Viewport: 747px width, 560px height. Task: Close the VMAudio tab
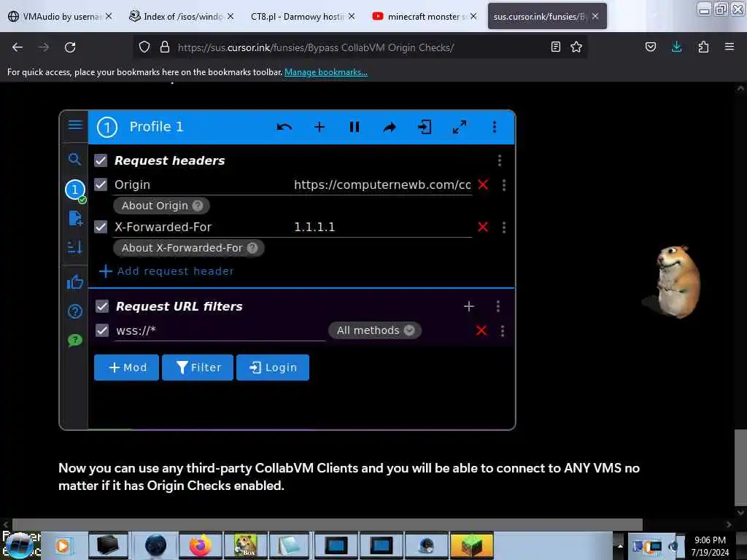[x=109, y=16]
